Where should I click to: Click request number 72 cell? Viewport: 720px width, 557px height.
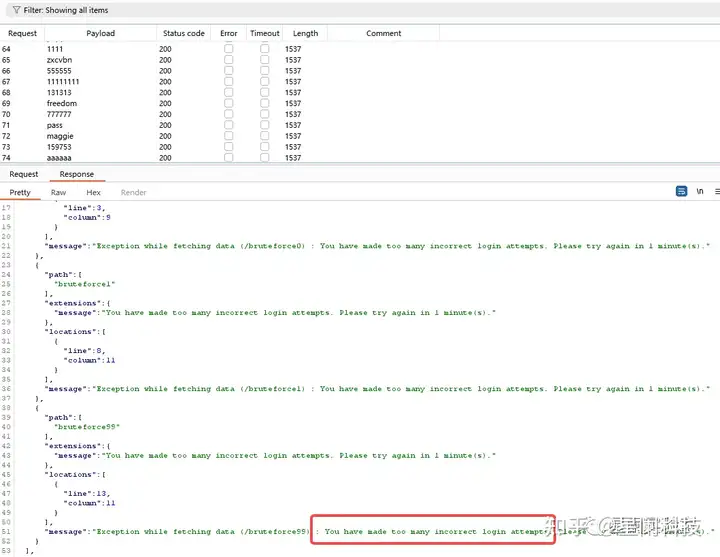6,136
